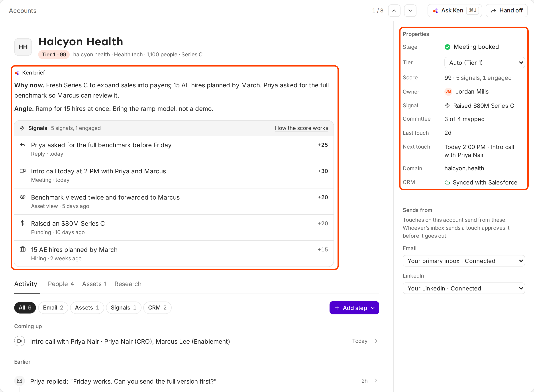Click 'Raised an $80M Series C' signal row

pyautogui.click(x=174, y=227)
